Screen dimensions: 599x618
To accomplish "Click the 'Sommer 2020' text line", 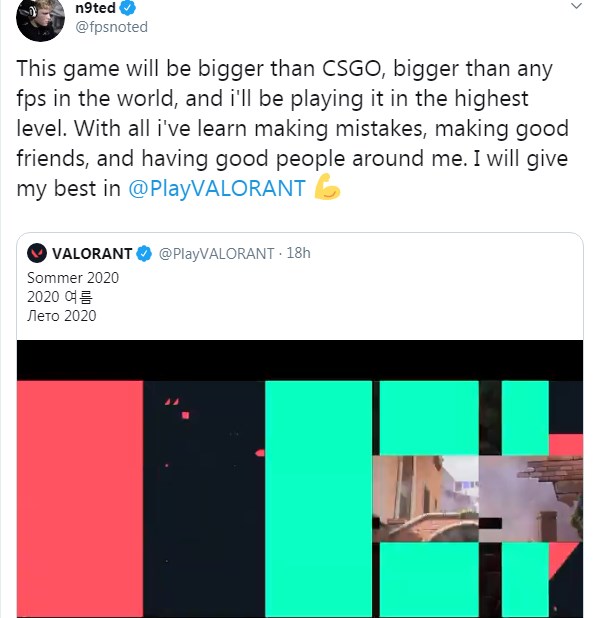I will (73, 278).
